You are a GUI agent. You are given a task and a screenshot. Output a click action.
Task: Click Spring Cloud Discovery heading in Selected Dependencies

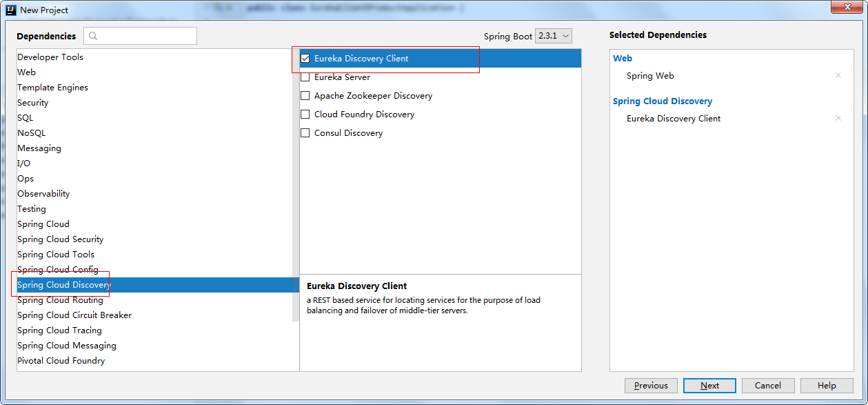(663, 101)
